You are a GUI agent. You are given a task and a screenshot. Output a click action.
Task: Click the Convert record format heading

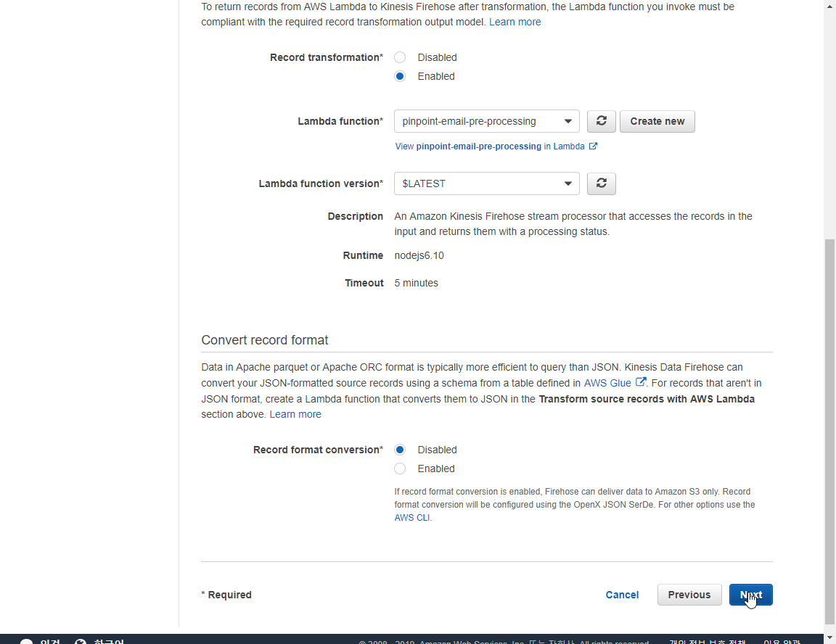point(264,340)
